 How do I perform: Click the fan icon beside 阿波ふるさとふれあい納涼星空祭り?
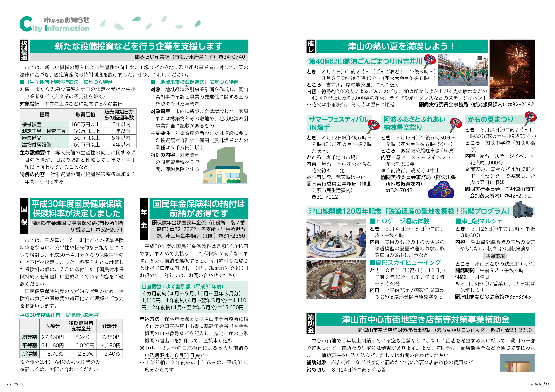pyautogui.click(x=456, y=125)
